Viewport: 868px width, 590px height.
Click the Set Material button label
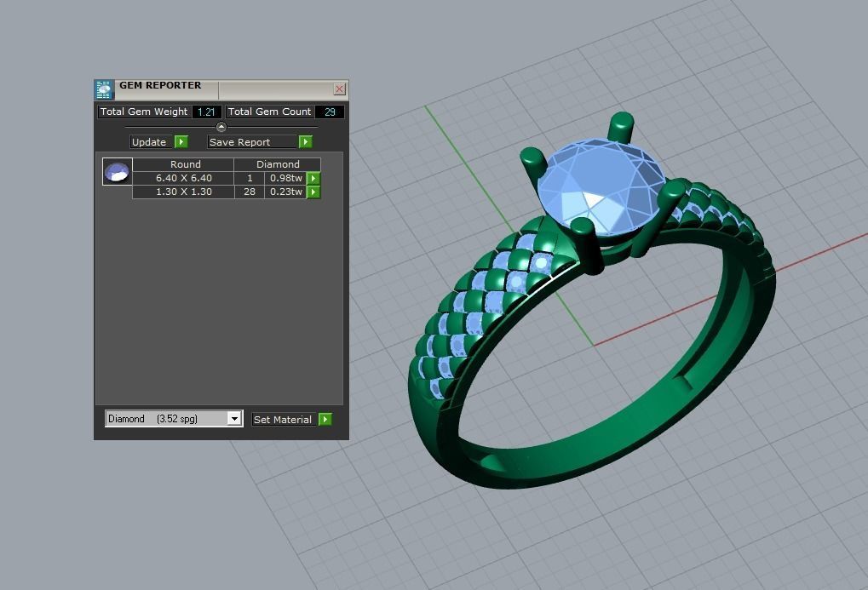(x=285, y=420)
